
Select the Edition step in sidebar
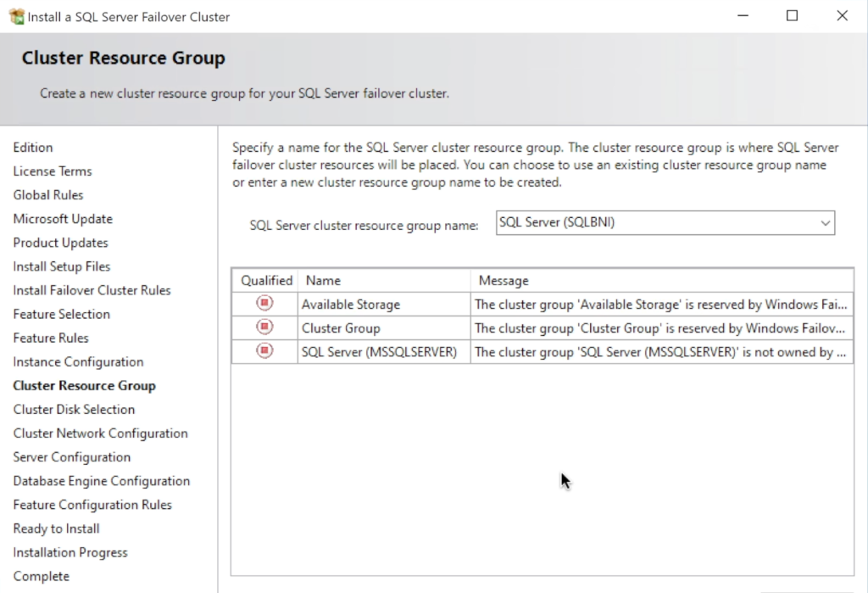33,148
